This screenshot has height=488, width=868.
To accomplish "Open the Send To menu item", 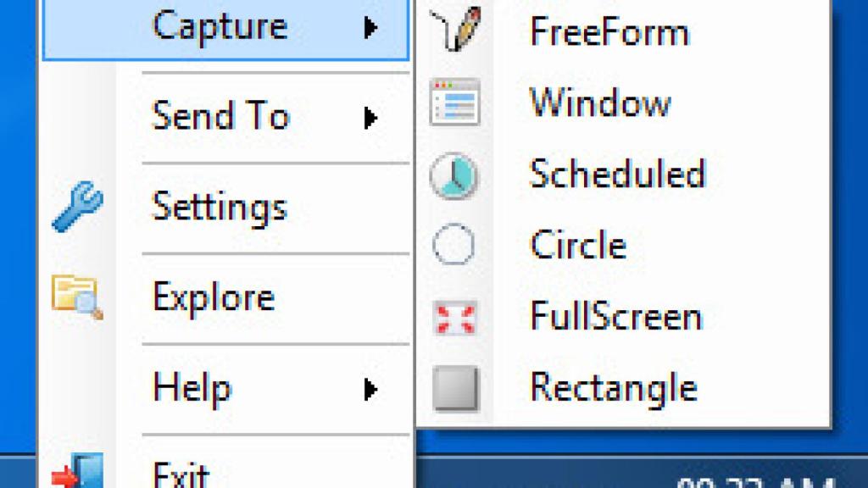I will (220, 117).
